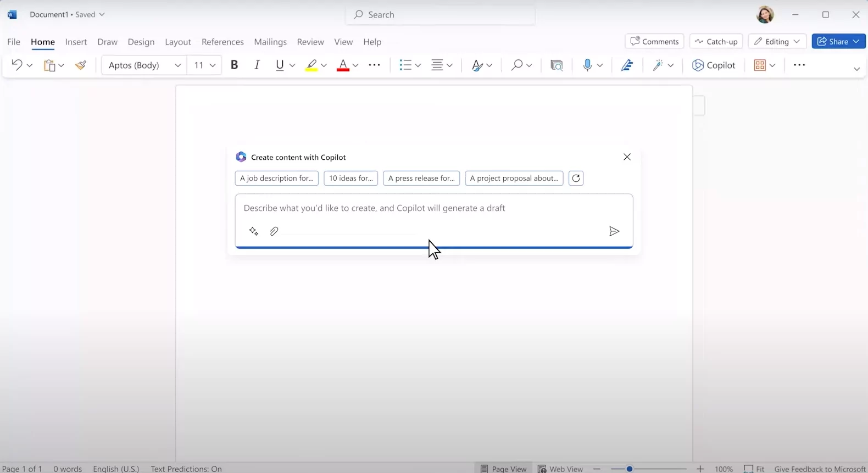Expand the ribbon display options chevron
Screen dimensions: 868x473
coord(856,69)
